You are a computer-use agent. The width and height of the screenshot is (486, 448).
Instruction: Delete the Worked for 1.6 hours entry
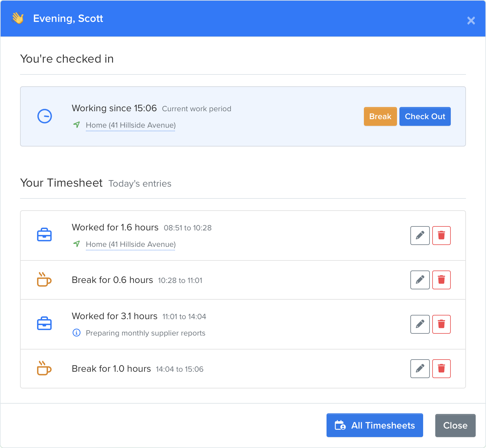tap(441, 236)
